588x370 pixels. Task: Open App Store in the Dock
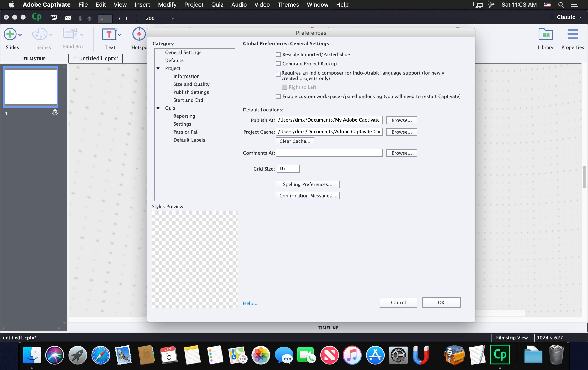(375, 355)
